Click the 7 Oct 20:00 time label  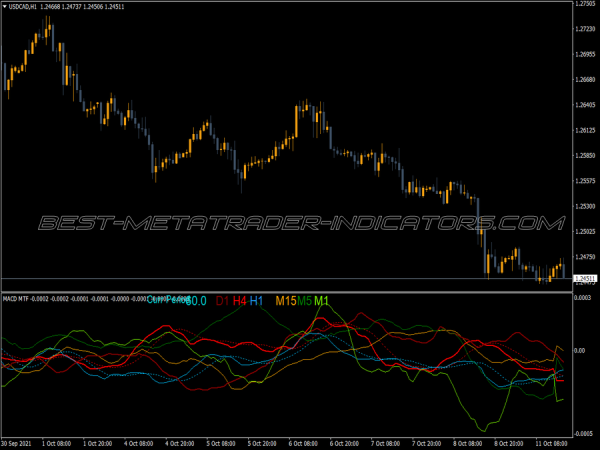426,443
